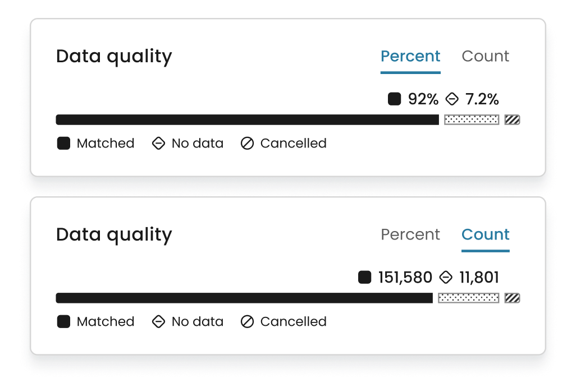This screenshot has height=392, width=576.
Task: Switch to Count tab in top card
Action: tap(485, 57)
